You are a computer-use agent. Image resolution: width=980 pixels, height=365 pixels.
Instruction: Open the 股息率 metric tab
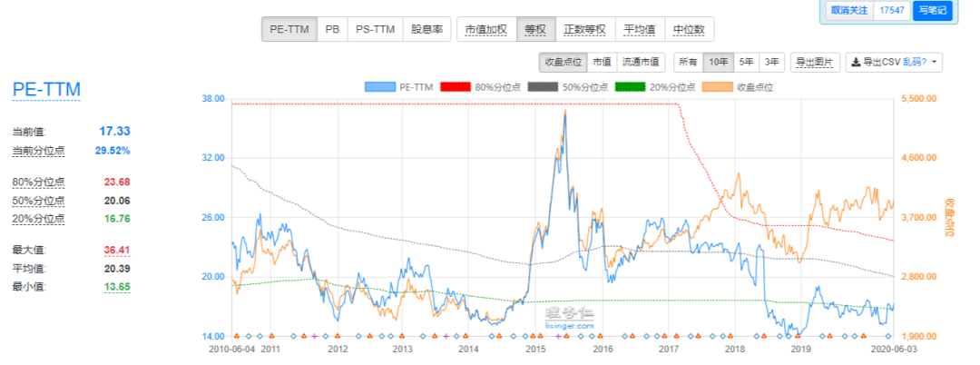tap(426, 29)
